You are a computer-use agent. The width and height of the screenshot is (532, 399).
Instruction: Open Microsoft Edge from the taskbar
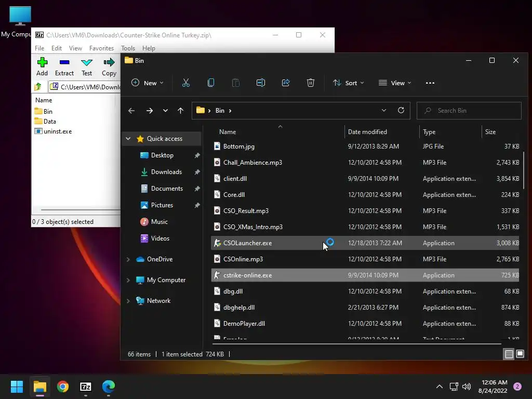pyautogui.click(x=109, y=387)
